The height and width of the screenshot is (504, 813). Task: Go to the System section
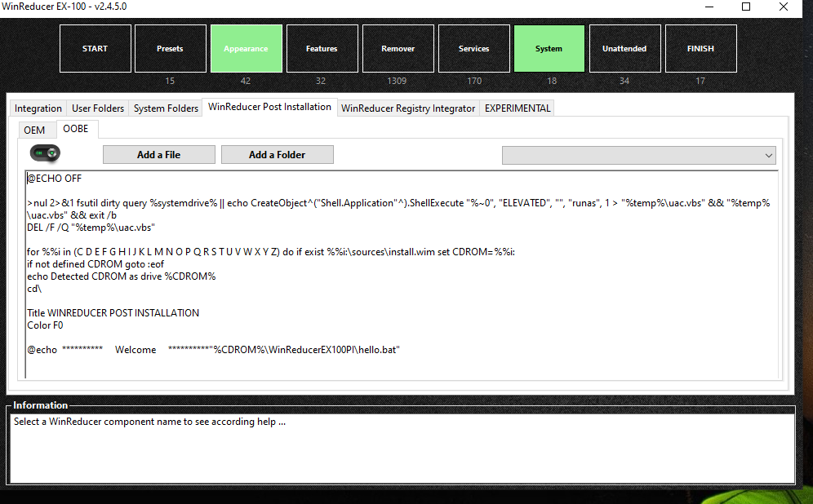pos(549,49)
